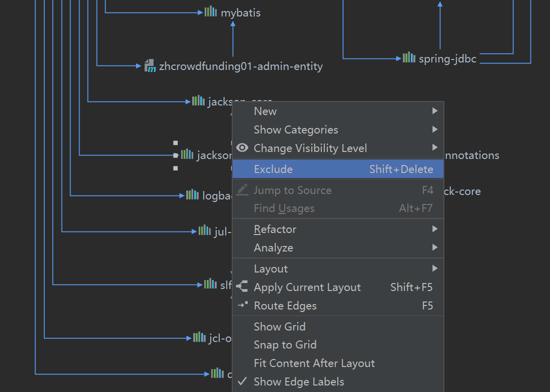Choose Apply Current Layout
The width and height of the screenshot is (550, 392).
coord(338,287)
